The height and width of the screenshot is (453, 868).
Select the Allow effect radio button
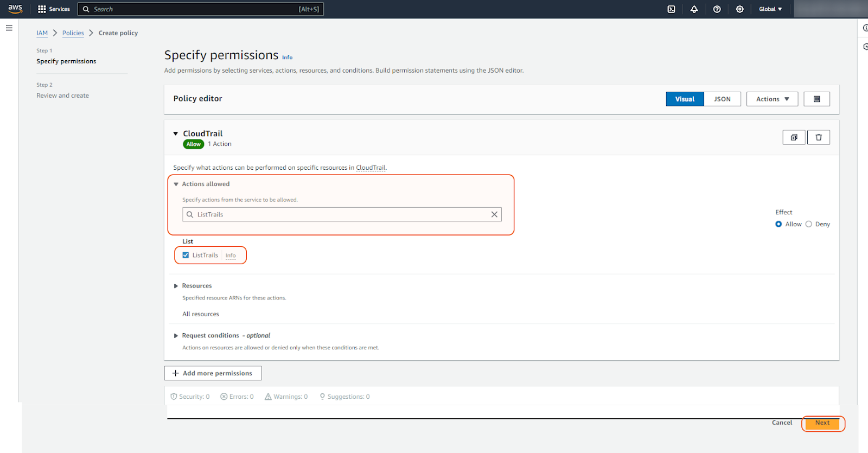click(778, 224)
